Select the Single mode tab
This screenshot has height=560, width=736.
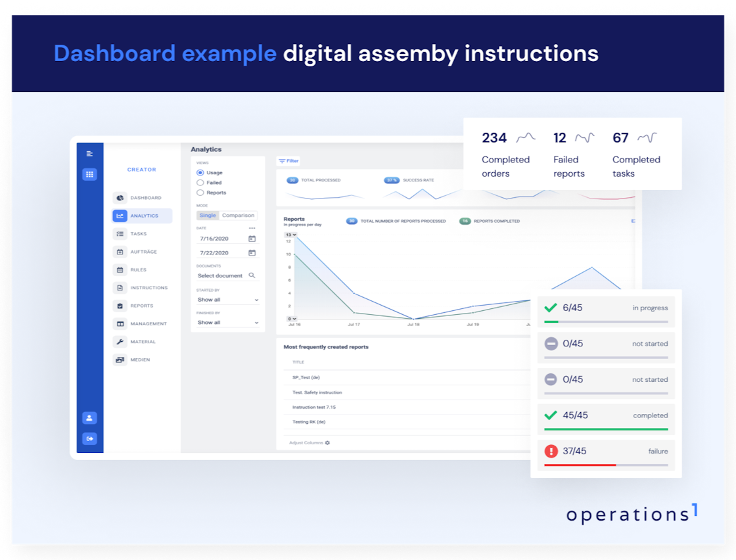pos(208,215)
